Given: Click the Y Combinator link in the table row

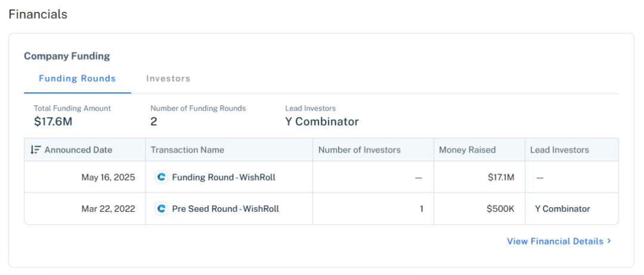Looking at the screenshot, I should (x=562, y=209).
